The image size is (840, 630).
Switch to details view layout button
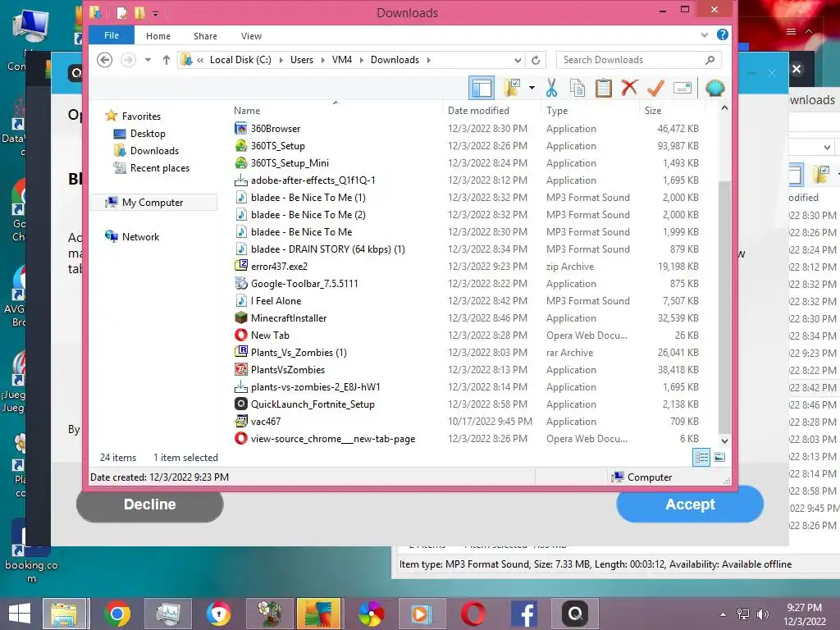[701, 457]
